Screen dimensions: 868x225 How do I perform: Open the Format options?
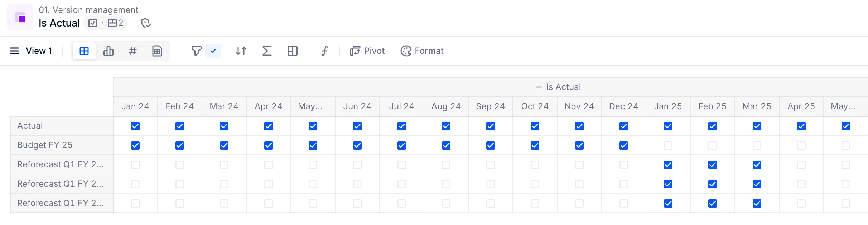[x=422, y=51]
